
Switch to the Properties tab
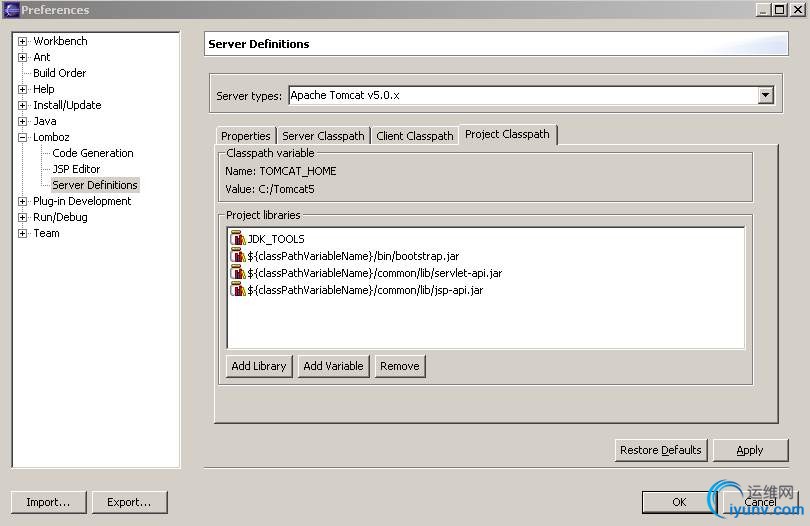(245, 136)
